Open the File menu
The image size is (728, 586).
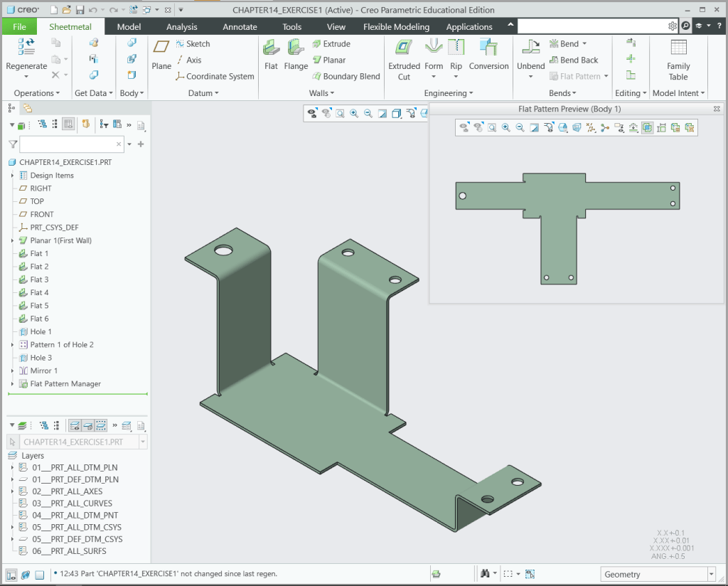tap(19, 26)
